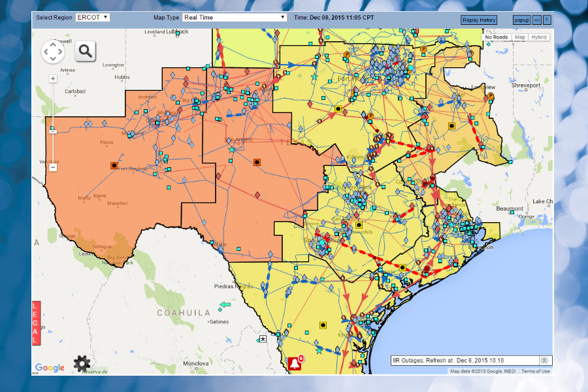Open the Terms of Use link
Image resolution: width=588 pixels, height=392 pixels.
536,371
